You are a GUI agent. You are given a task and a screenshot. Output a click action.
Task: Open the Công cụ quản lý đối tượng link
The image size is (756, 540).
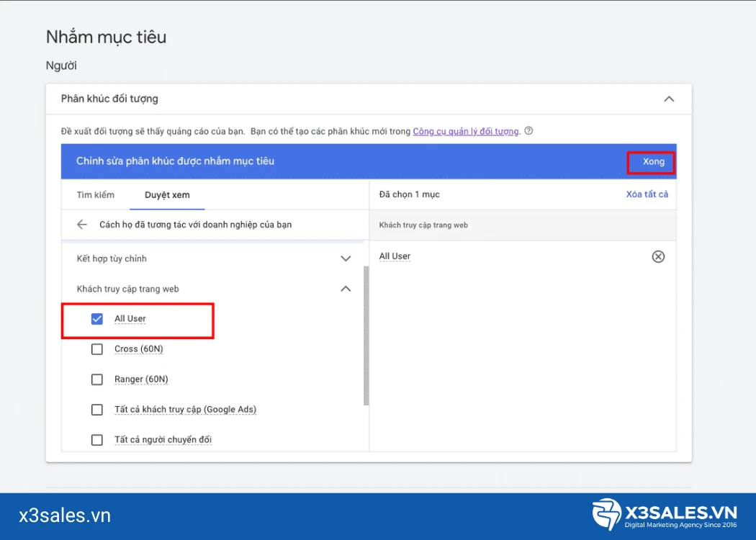[x=466, y=131]
